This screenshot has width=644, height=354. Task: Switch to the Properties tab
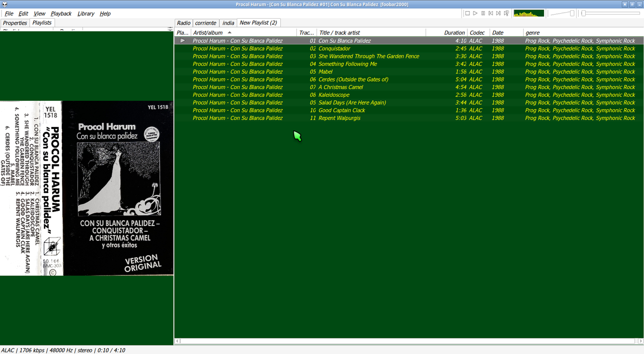point(15,23)
